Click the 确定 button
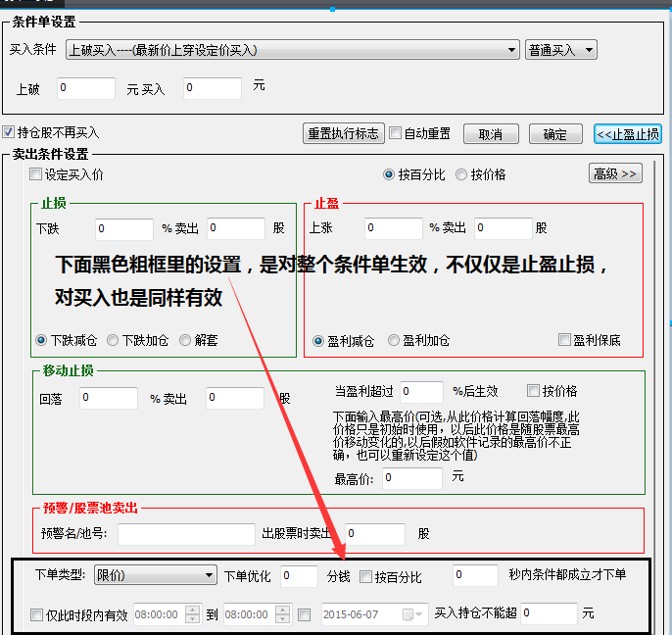The image size is (672, 635). tap(555, 134)
